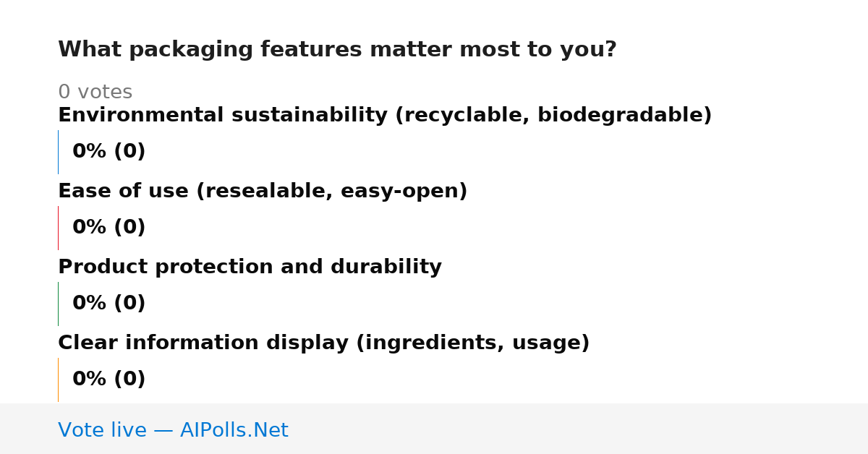Click the 0% (0) result under Ease of use
This screenshot has width=868, height=454.
point(109,228)
